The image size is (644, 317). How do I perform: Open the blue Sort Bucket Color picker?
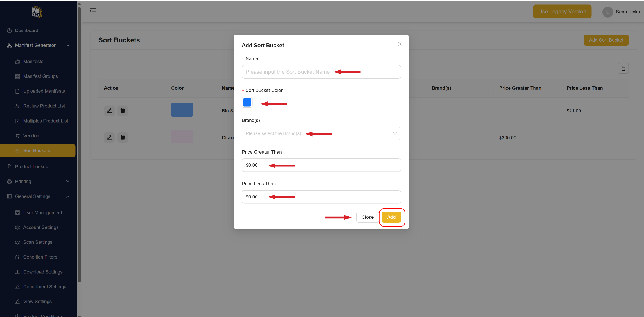click(247, 102)
